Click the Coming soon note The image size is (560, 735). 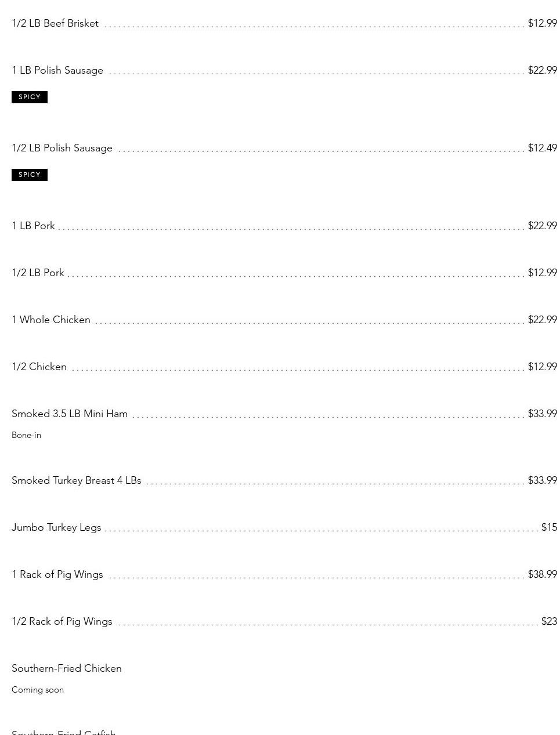38,690
